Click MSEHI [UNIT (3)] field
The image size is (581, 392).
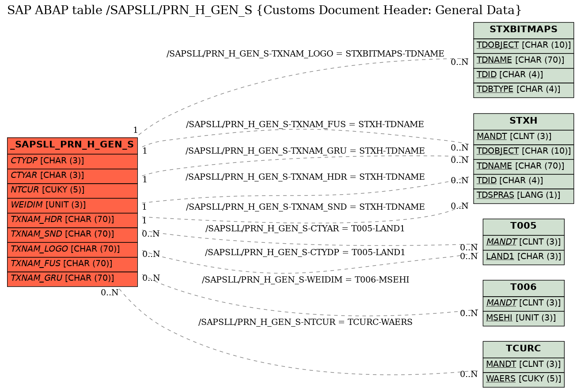[x=524, y=318]
